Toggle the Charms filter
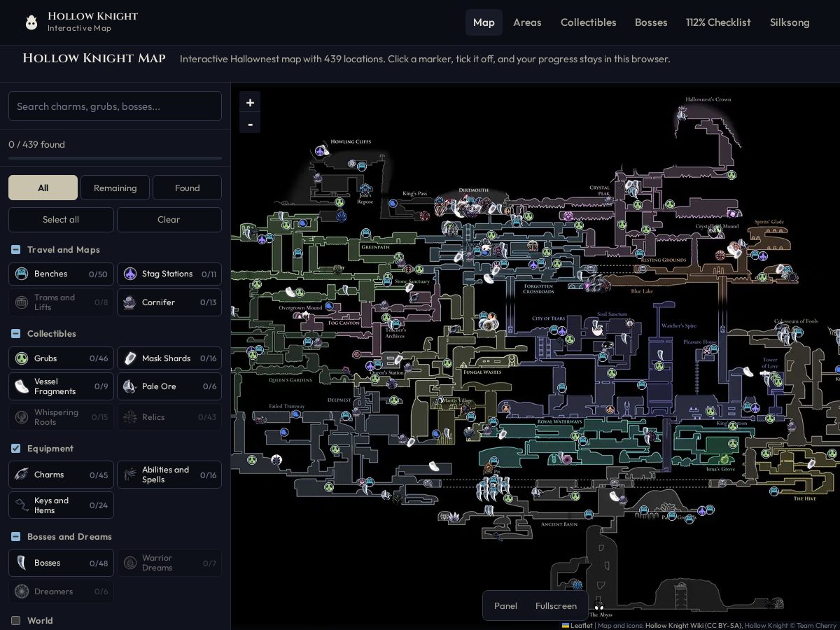 [x=61, y=475]
